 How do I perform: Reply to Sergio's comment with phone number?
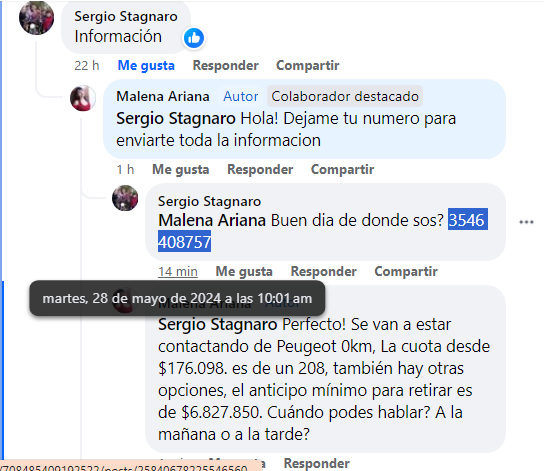[x=323, y=271]
